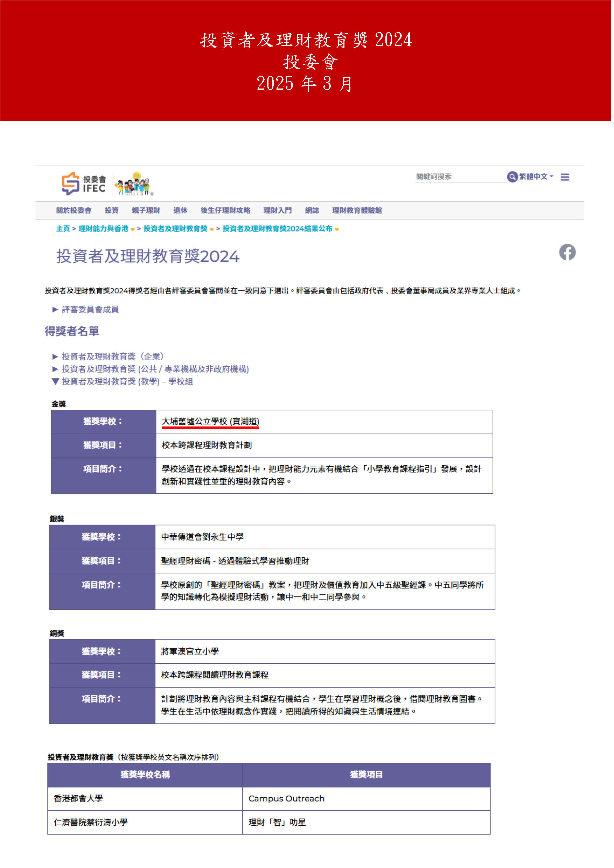
Task: Click the cartoon family mascot image
Action: tap(134, 184)
